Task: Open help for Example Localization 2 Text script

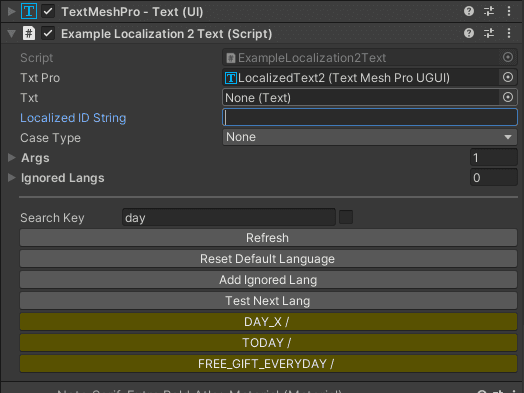Action: point(469,33)
